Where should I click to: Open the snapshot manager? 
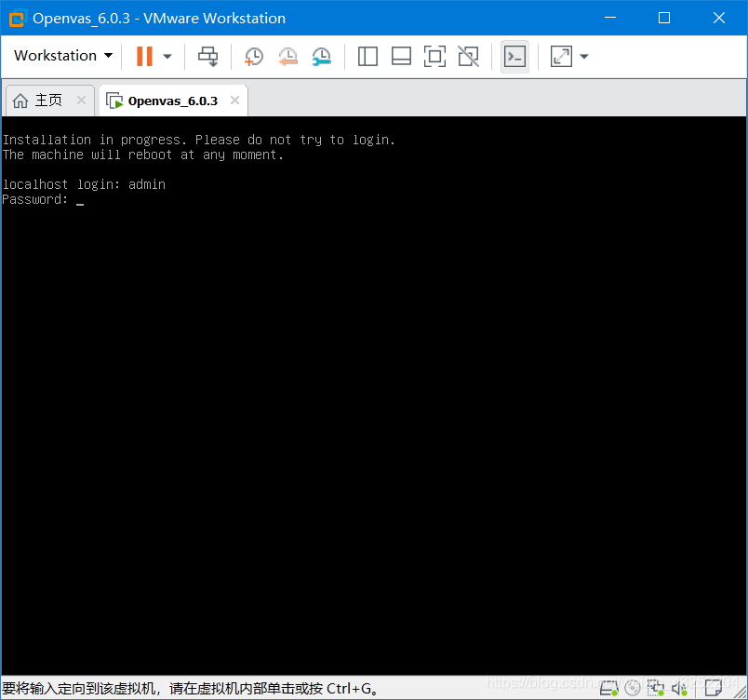322,56
